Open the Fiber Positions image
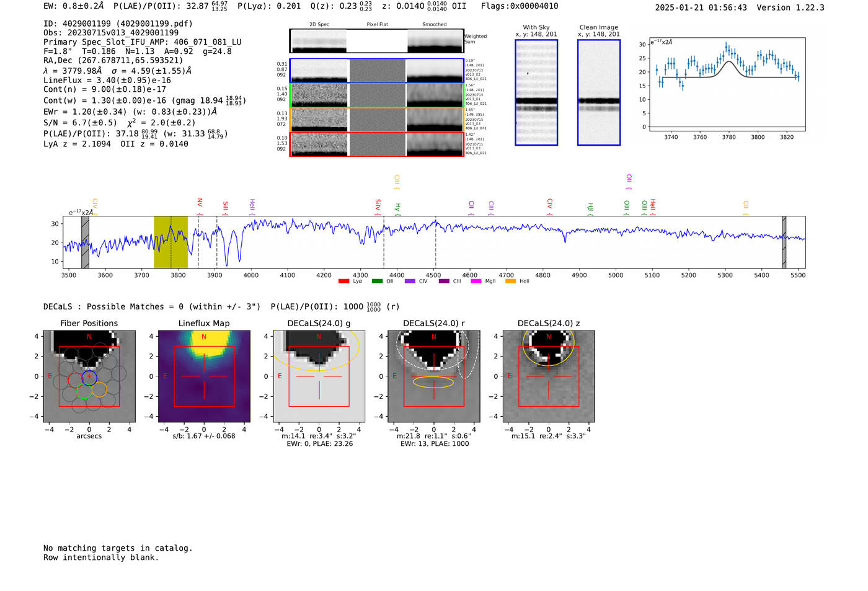868x591 pixels. [x=89, y=376]
